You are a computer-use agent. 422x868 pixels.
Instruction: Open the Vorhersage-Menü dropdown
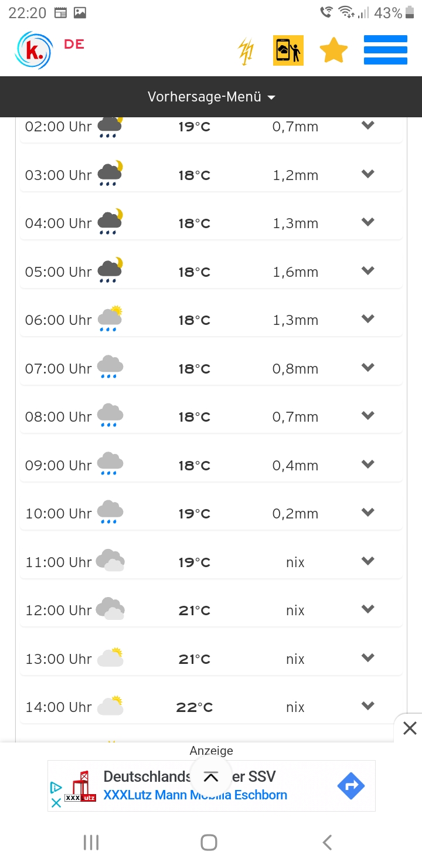(211, 97)
